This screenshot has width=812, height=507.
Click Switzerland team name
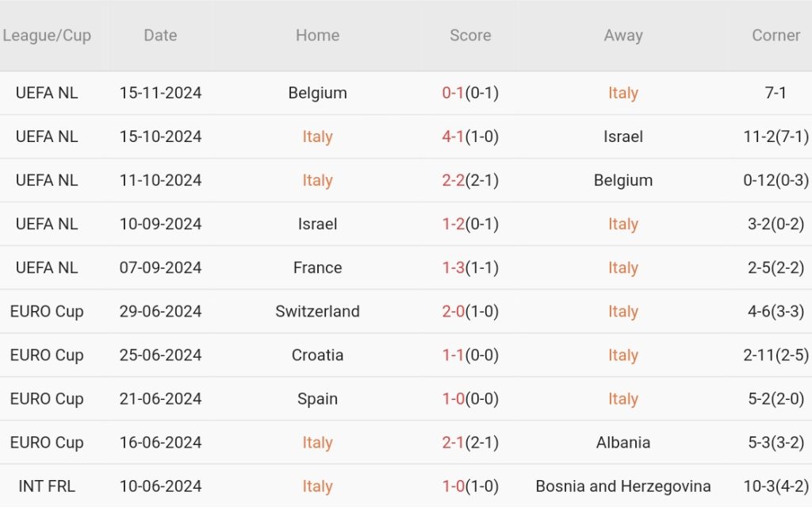[317, 312]
